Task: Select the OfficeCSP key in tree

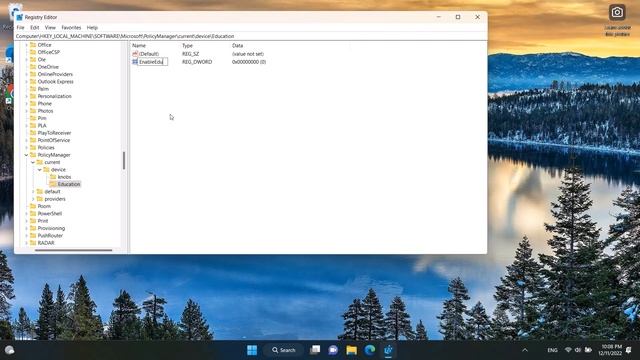Action: click(49, 52)
